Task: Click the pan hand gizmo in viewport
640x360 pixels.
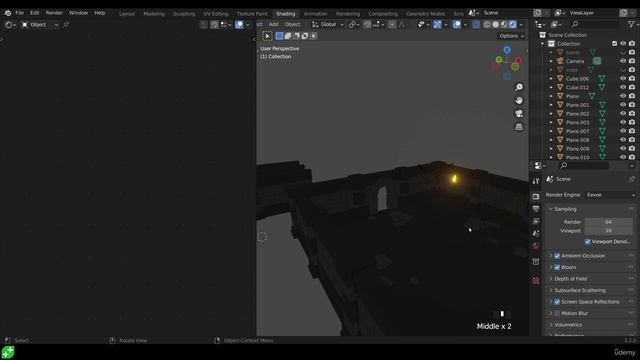Action: [519, 100]
